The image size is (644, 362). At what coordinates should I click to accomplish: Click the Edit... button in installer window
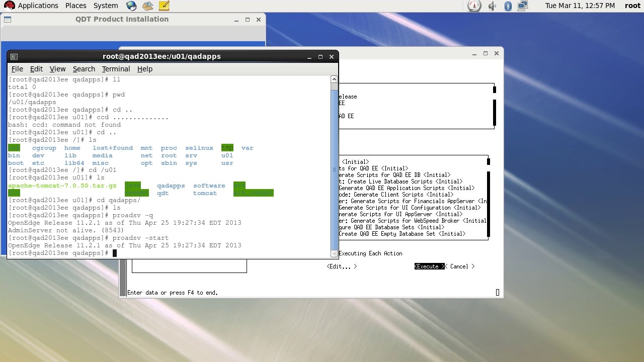coord(342,266)
